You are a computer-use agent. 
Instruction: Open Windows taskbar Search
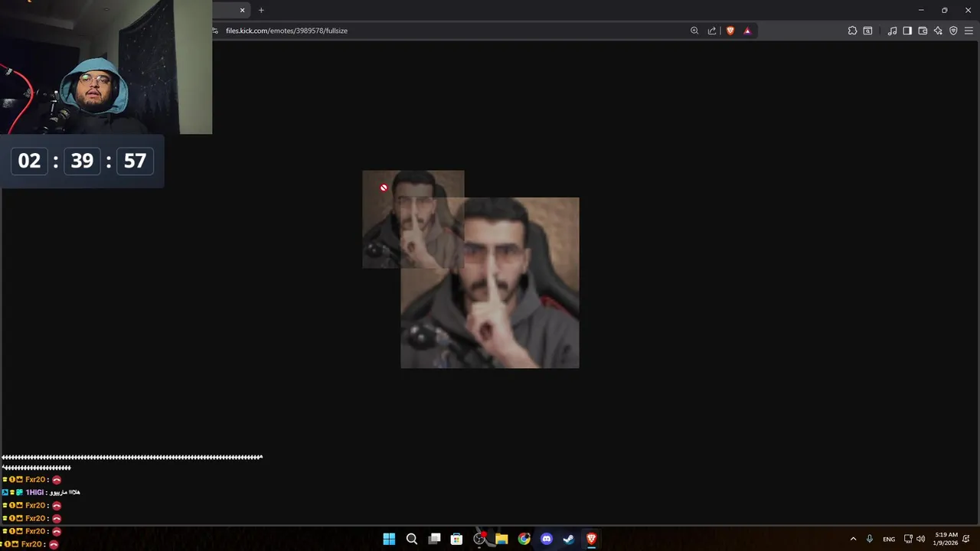[412, 539]
